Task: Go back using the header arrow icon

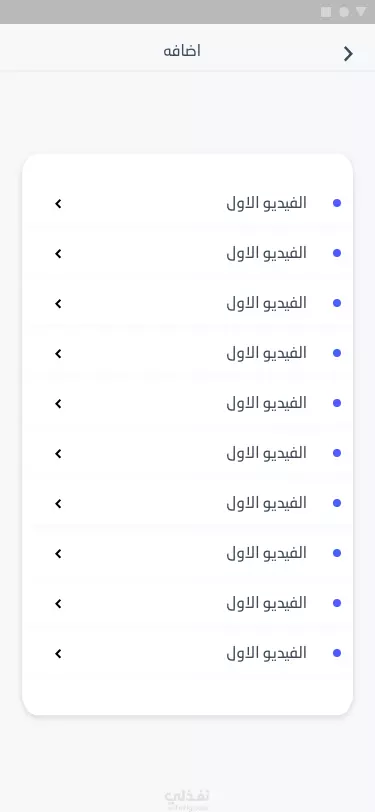Action: click(x=348, y=53)
